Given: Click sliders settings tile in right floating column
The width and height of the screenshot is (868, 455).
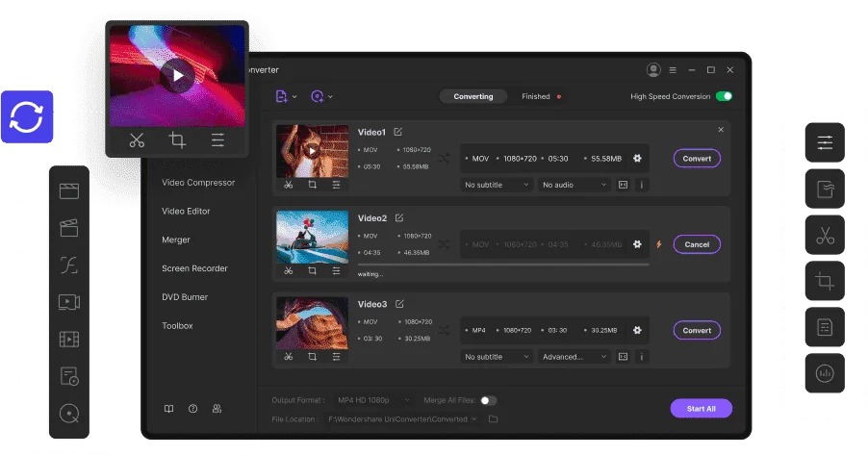Looking at the screenshot, I should pyautogui.click(x=825, y=142).
